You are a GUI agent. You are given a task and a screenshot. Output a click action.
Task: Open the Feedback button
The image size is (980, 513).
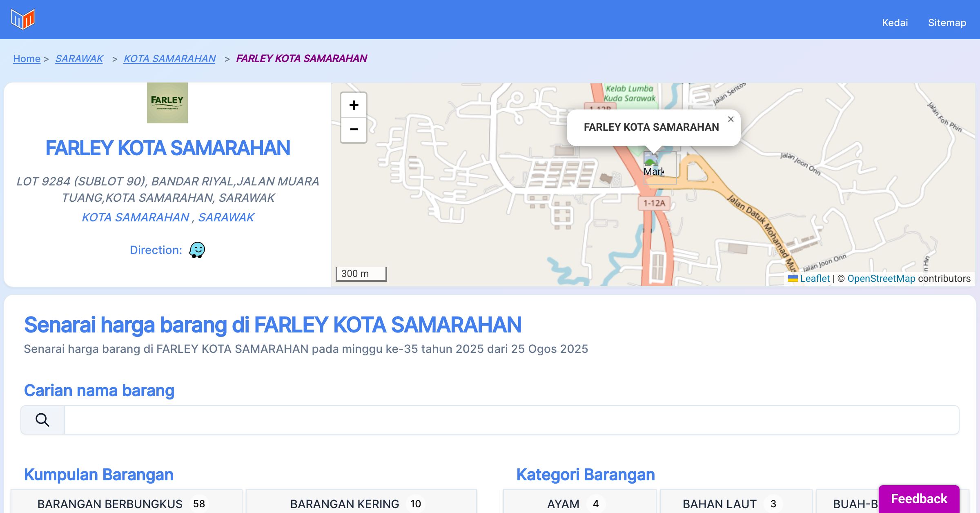[919, 498]
